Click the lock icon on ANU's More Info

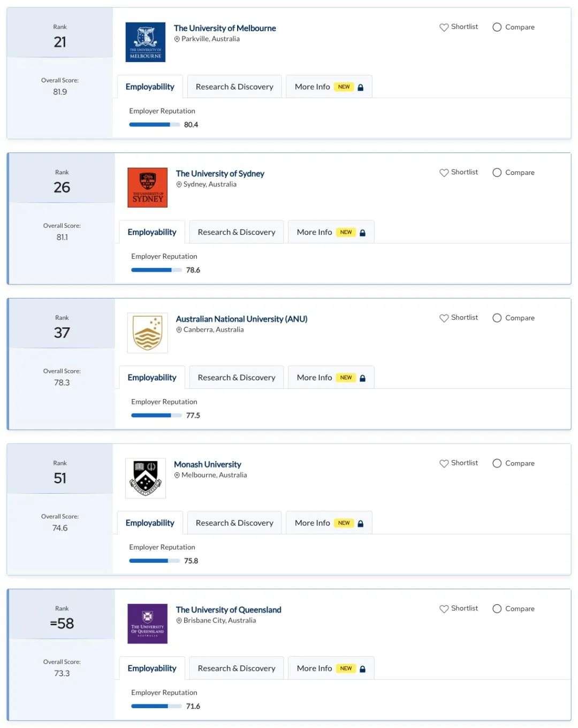pos(362,378)
